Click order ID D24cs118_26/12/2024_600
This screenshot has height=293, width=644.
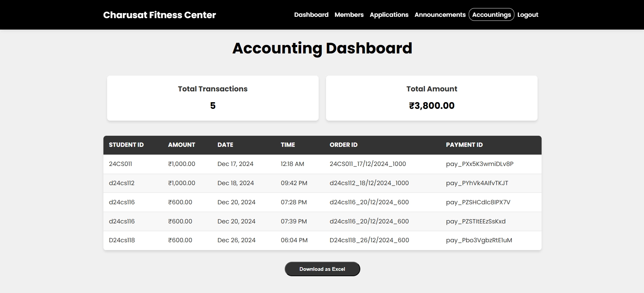click(x=369, y=240)
